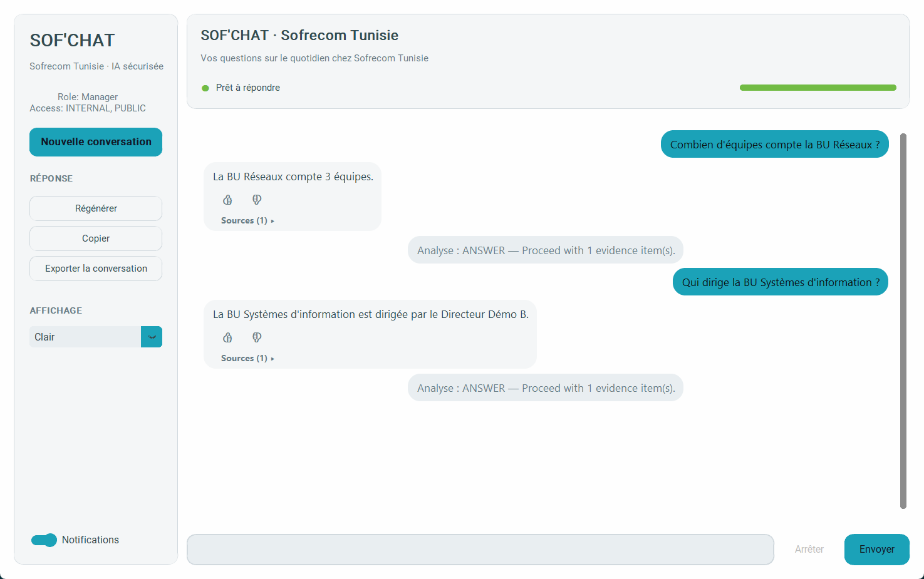Click the Régénérer button
924x579 pixels.
pyautogui.click(x=96, y=208)
